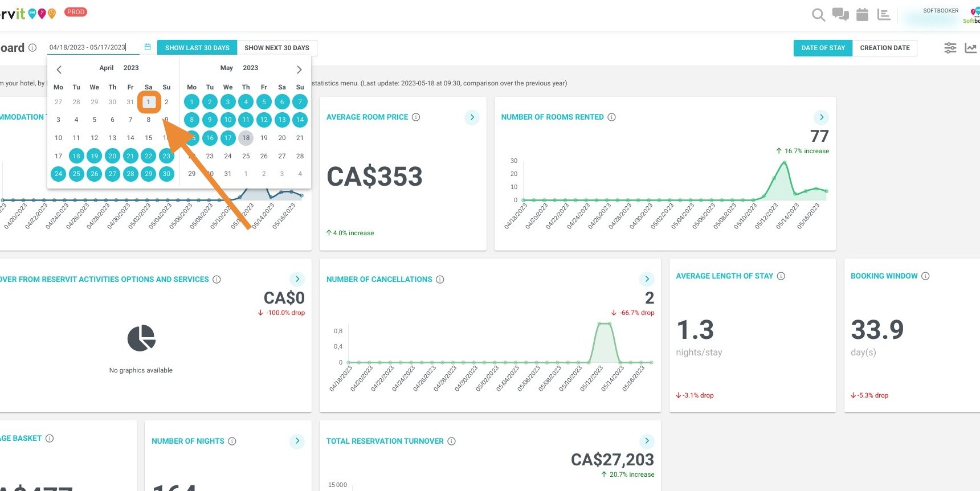
Task: Show info for Activities Options and Services turnover
Action: click(x=217, y=280)
